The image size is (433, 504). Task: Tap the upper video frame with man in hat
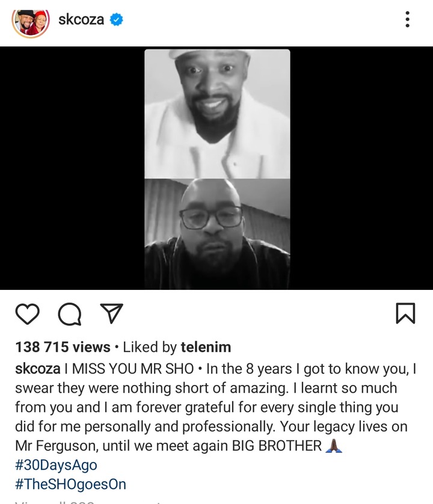click(x=217, y=114)
